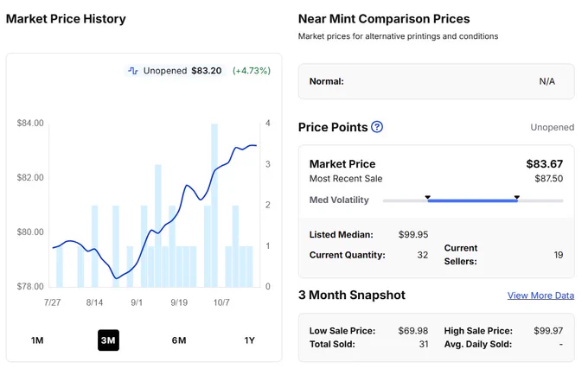588x375 pixels.
Task: Select the 3M time range
Action: tap(108, 340)
